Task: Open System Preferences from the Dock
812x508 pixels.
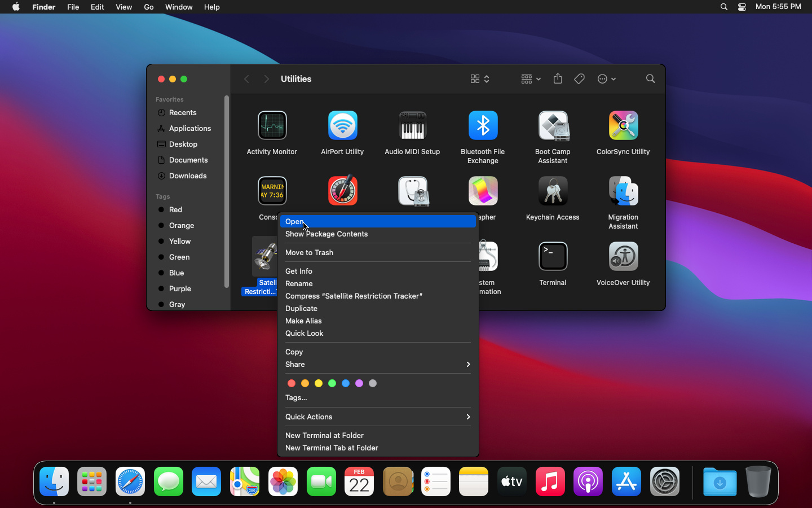Action: (x=665, y=483)
